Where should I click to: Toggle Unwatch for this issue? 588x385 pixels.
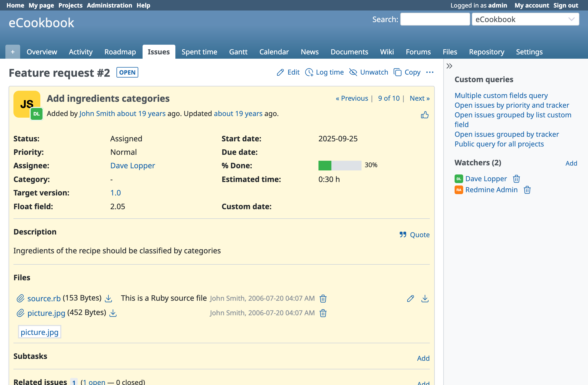tap(369, 72)
